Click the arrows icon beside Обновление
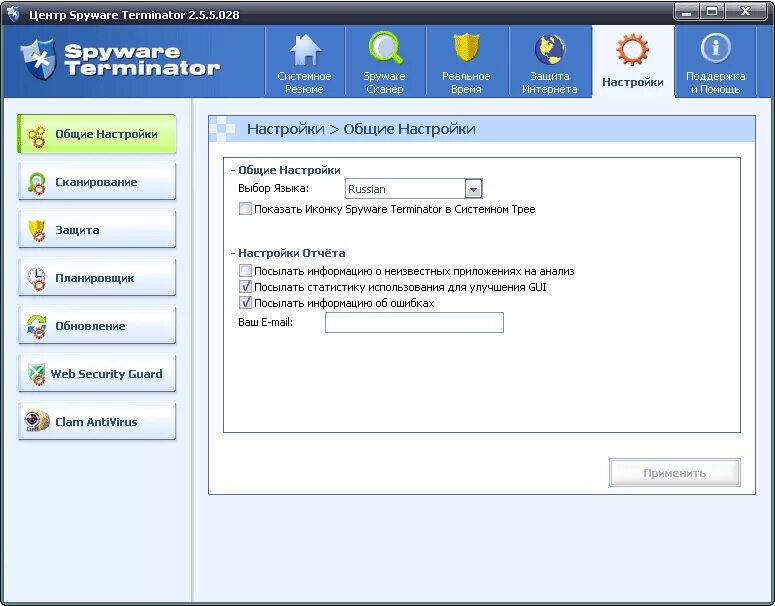 click(x=37, y=327)
